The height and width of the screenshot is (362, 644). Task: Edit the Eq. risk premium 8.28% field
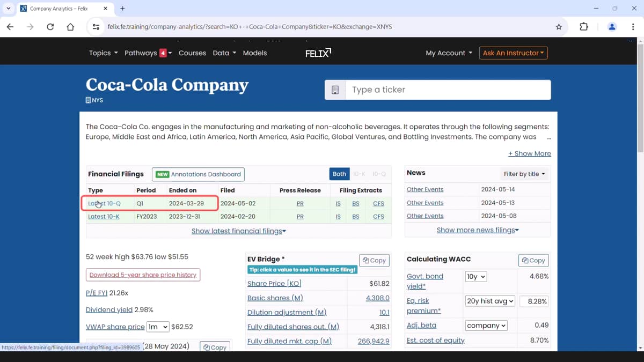click(x=534, y=301)
